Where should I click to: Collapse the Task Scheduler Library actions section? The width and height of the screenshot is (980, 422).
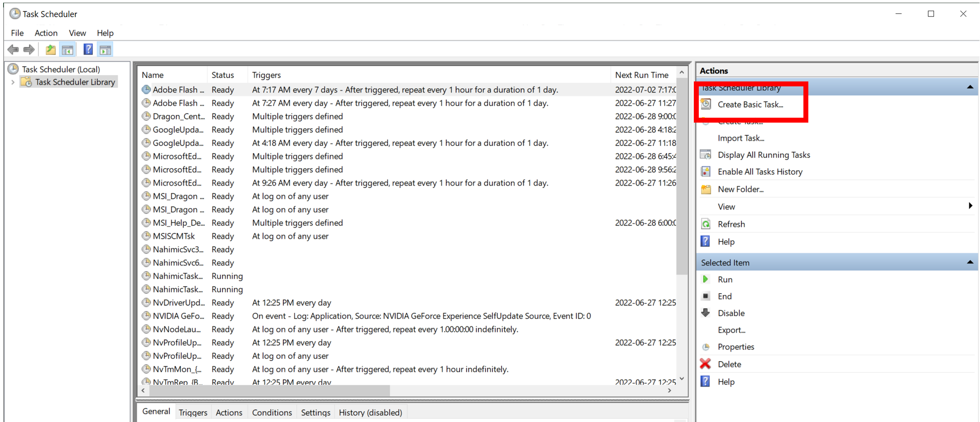(x=970, y=87)
